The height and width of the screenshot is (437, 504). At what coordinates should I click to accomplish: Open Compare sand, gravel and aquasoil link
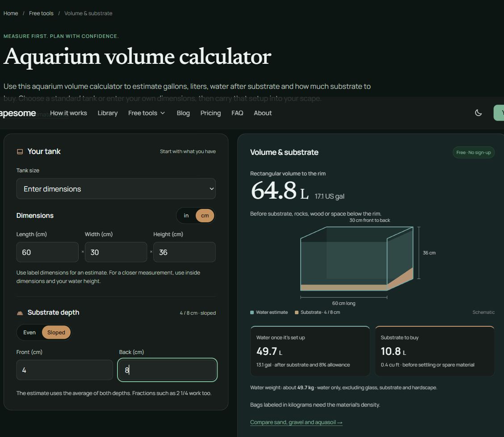click(x=296, y=422)
